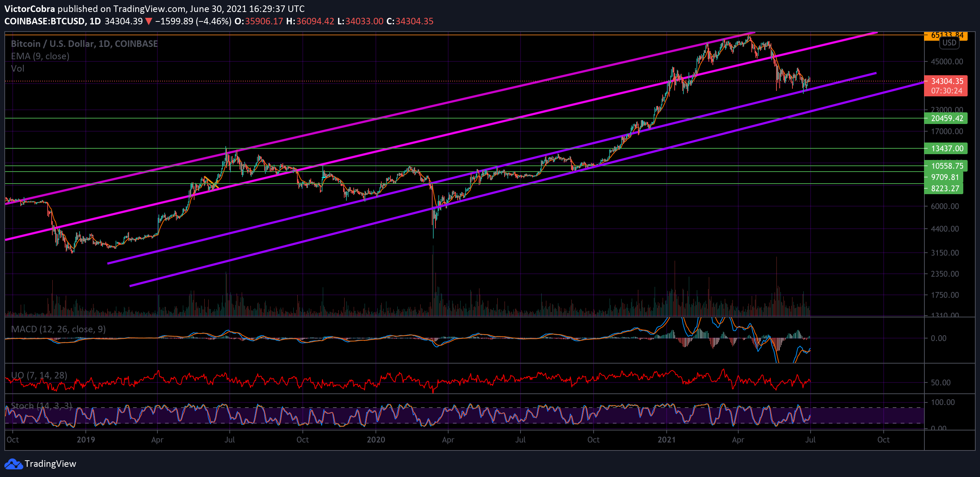Screen dimensions: 980x477
Task: Click the H:36094.42 high value
Action: (310, 21)
